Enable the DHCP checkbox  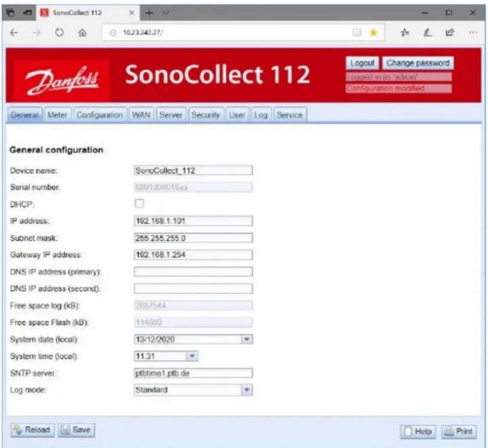point(139,204)
